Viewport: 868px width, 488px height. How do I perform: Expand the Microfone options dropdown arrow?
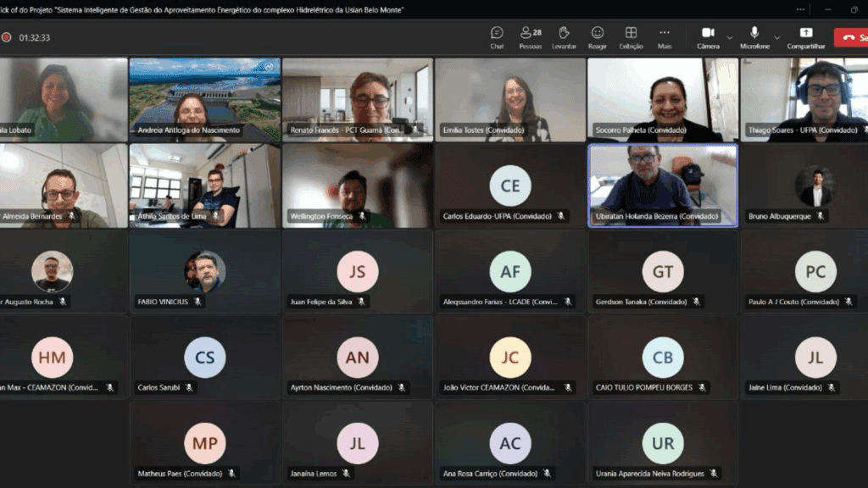pos(776,37)
